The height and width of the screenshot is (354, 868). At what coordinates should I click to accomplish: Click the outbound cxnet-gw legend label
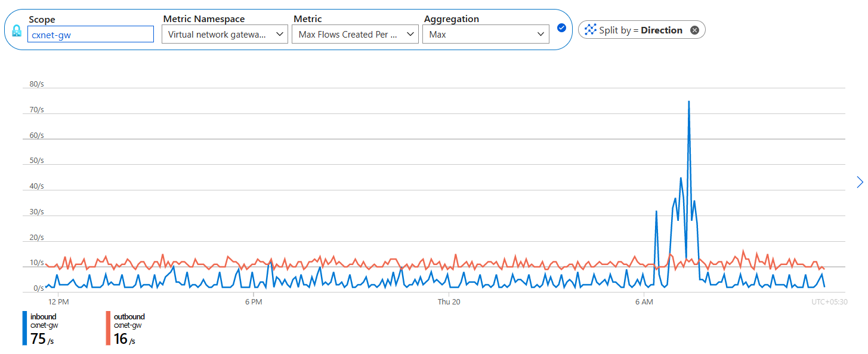tap(128, 325)
